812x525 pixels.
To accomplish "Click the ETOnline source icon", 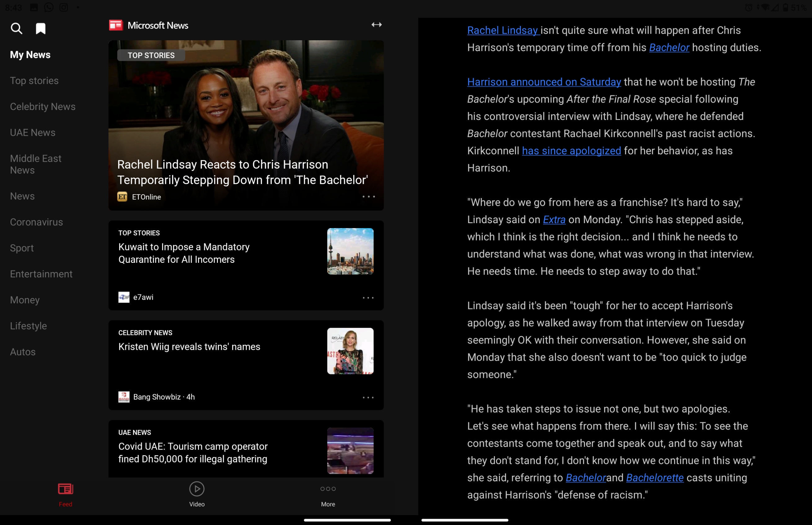I will pos(122,197).
